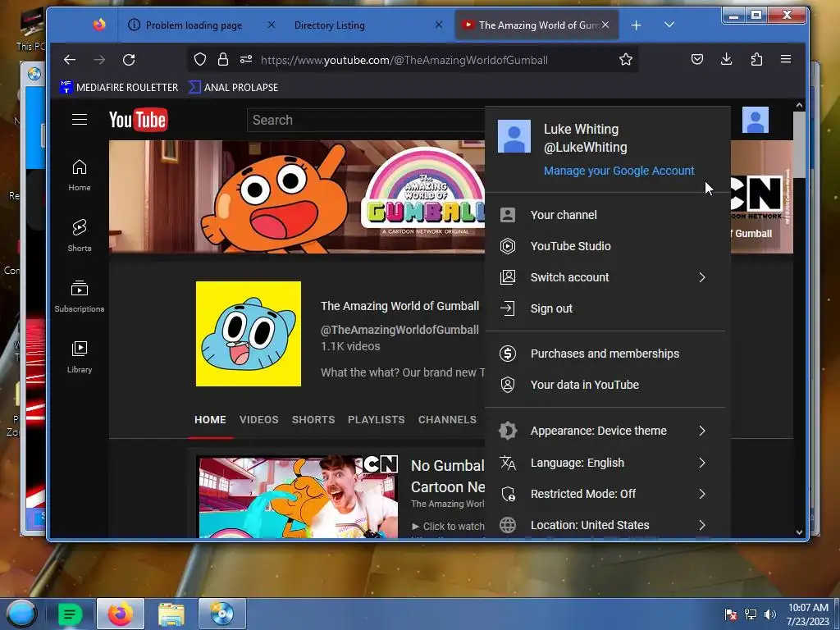Open the site permissions icon in address bar

246,59
